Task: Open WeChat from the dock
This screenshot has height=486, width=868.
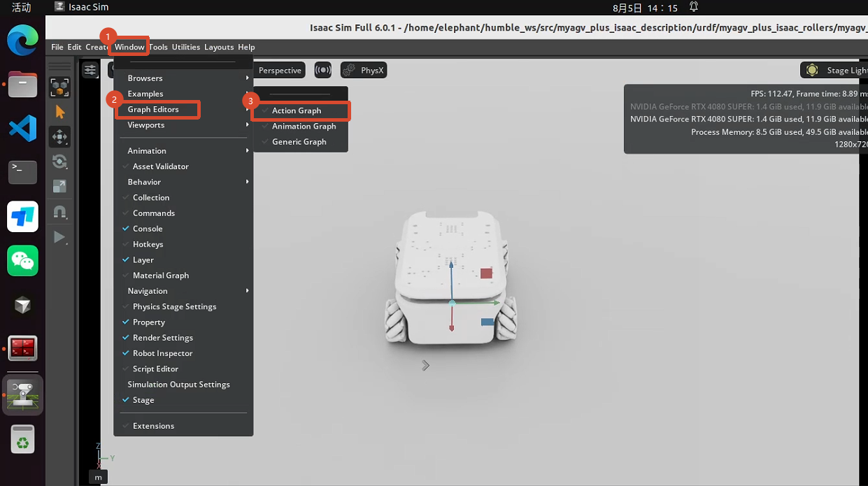Action: tap(22, 260)
